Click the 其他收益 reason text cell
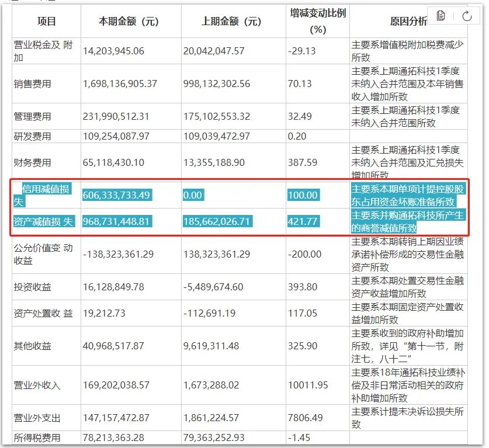This screenshot has width=489, height=448. (x=408, y=346)
